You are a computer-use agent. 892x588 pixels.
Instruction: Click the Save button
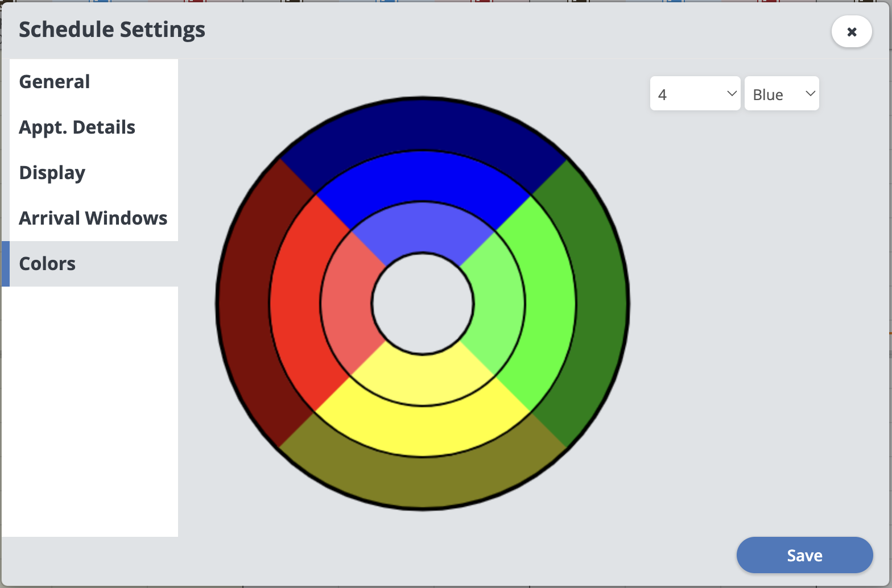[804, 555]
